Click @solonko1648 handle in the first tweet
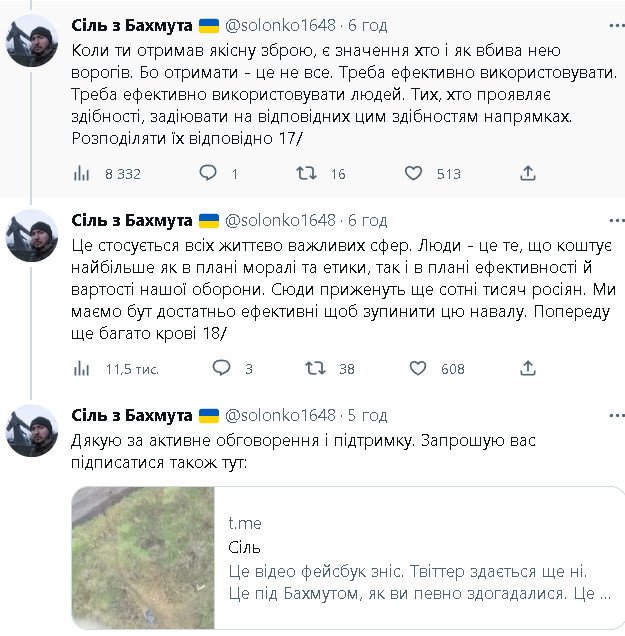625x636 pixels. click(x=281, y=23)
